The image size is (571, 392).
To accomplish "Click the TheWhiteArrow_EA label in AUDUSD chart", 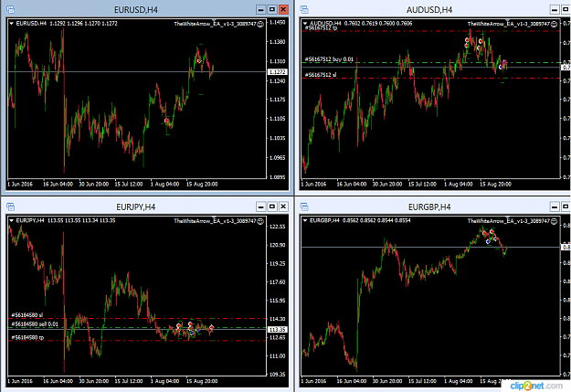I will (x=508, y=24).
